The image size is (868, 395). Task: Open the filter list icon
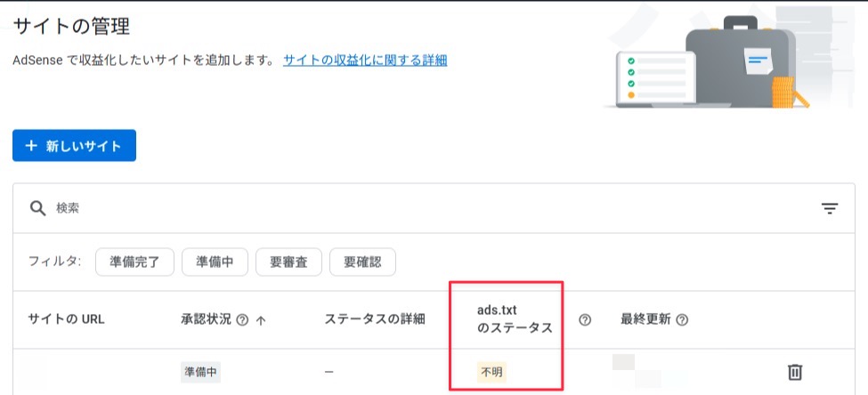pyautogui.click(x=829, y=208)
